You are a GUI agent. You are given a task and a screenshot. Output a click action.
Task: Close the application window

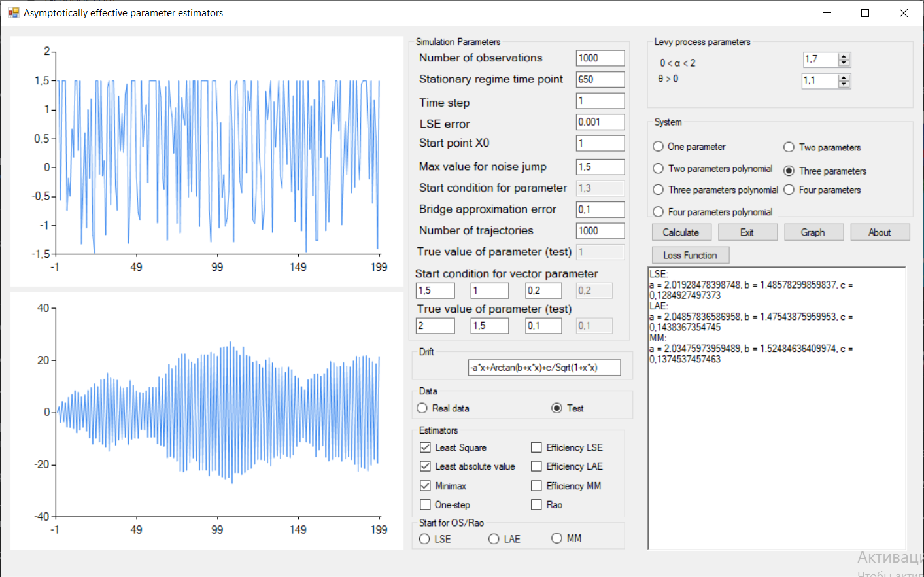[904, 13]
